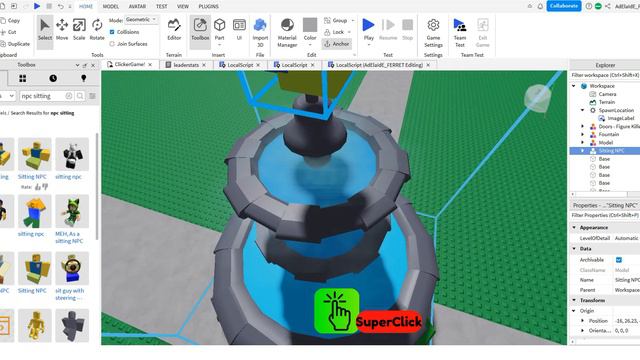Click the Filter workspace field
This screenshot has width=640, height=360.
605,75
